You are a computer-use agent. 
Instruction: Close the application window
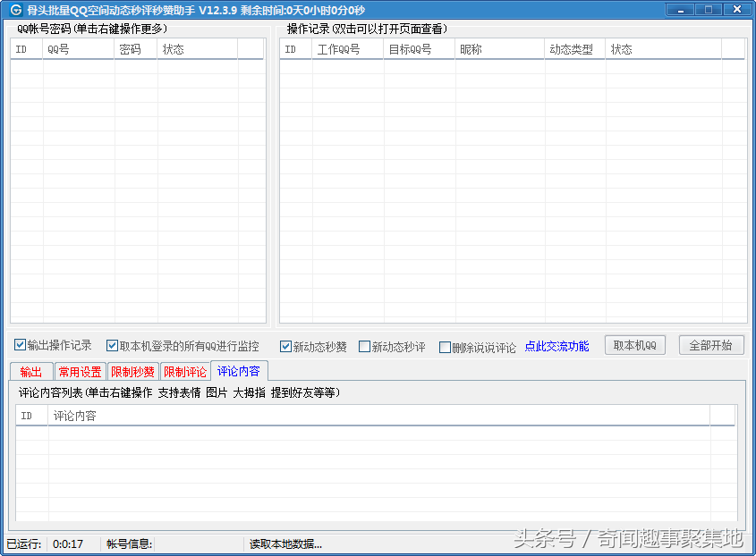coord(736,9)
